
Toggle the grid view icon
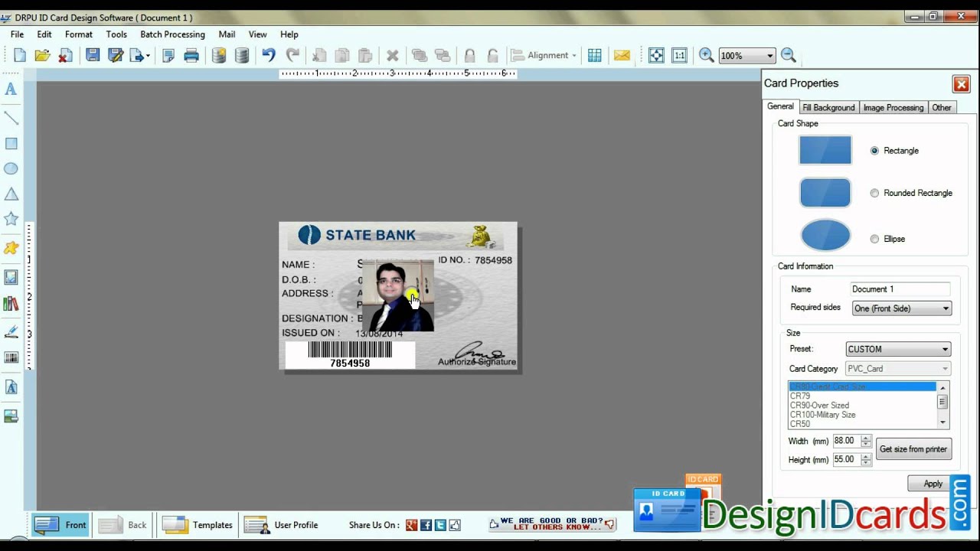point(595,55)
